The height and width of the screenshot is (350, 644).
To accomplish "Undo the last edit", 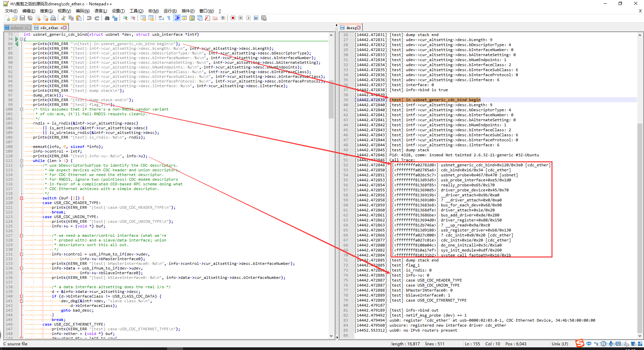I will [x=89, y=18].
